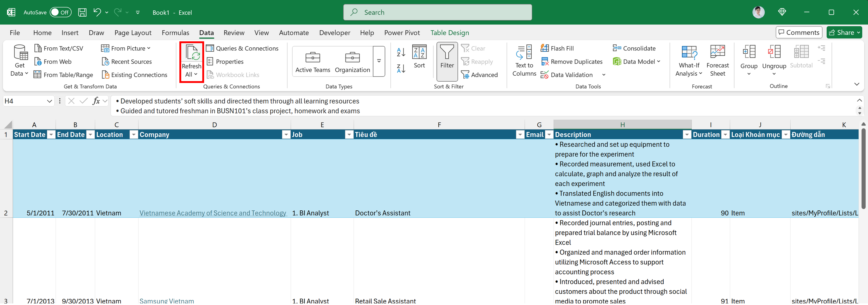
Task: Apply Flash Fill
Action: 557,48
